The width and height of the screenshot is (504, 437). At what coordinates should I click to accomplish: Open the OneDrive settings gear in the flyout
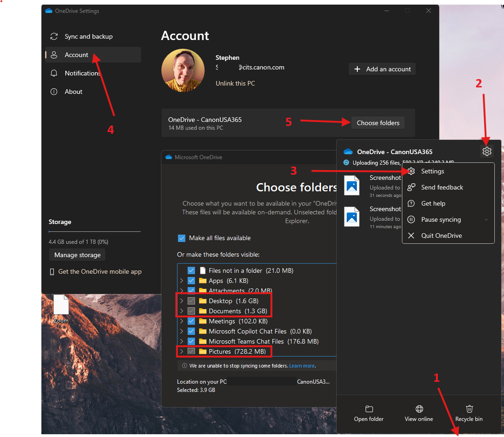click(487, 151)
